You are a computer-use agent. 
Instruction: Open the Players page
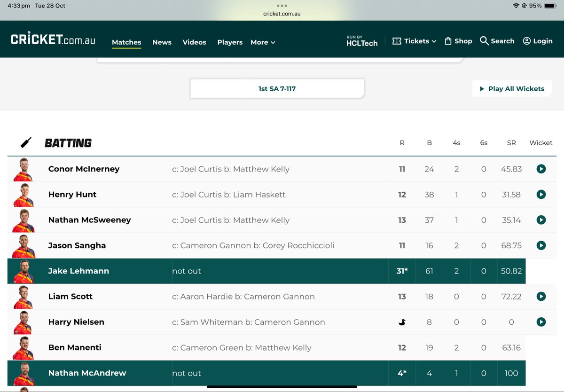[230, 42]
